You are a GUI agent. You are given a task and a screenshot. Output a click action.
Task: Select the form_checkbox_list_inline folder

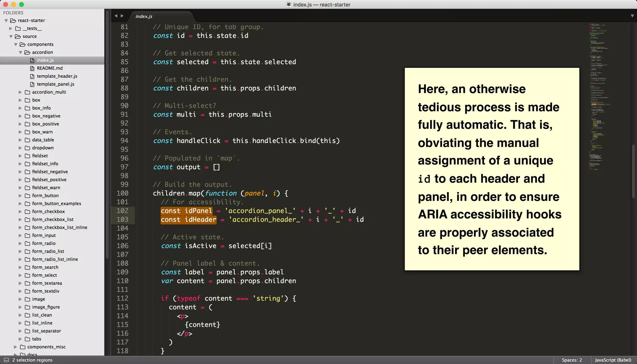tap(60, 228)
